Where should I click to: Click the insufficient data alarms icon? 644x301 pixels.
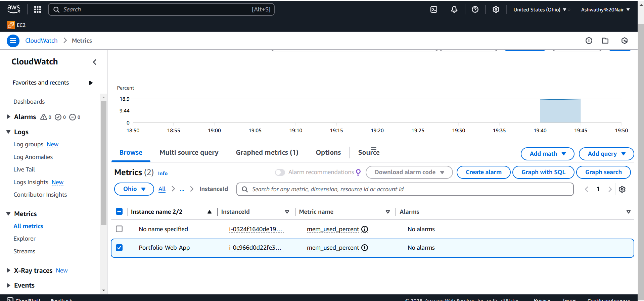pyautogui.click(x=73, y=117)
